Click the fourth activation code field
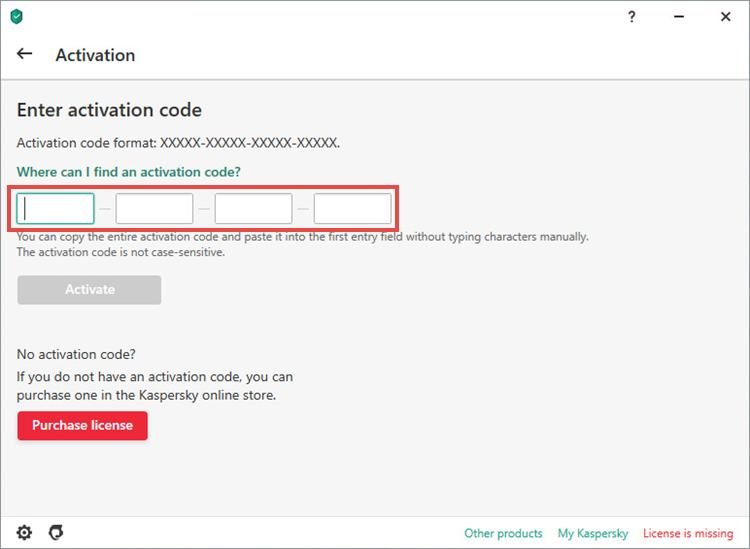The width and height of the screenshot is (750, 549). (352, 209)
